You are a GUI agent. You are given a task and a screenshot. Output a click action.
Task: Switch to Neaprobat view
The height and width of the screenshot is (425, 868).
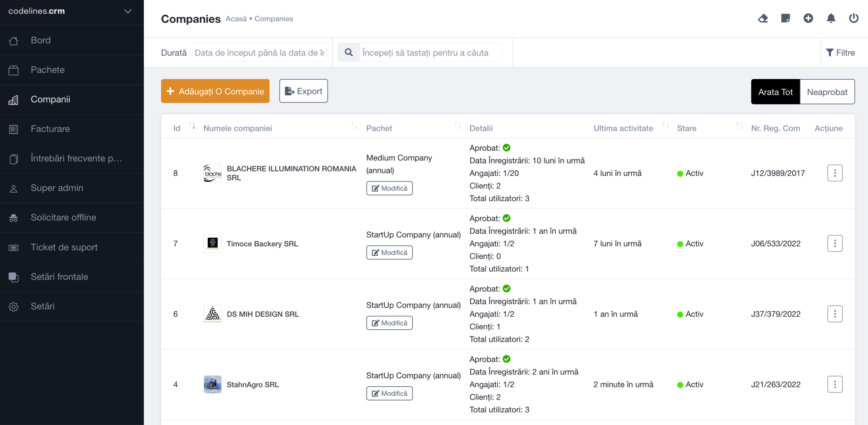pos(827,92)
